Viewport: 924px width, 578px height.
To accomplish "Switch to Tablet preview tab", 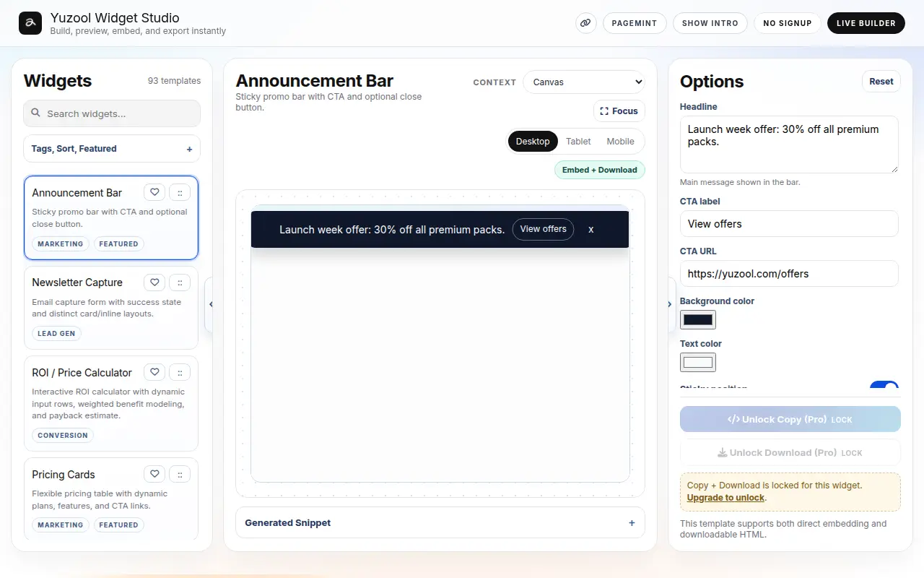I will pos(578,142).
